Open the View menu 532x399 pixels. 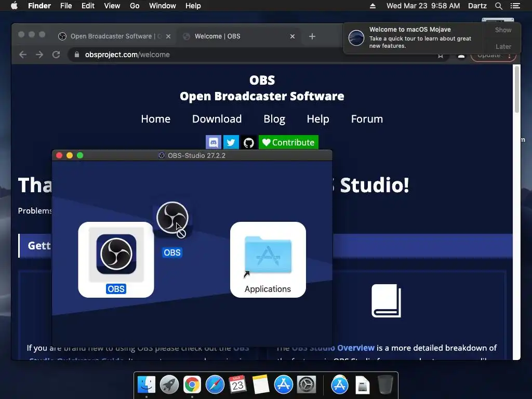tap(112, 6)
